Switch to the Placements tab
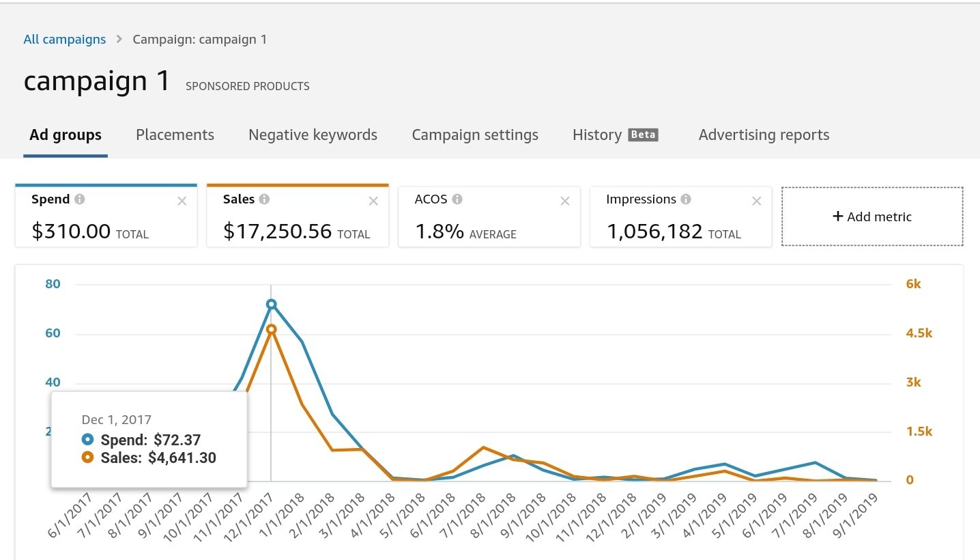 [x=175, y=135]
